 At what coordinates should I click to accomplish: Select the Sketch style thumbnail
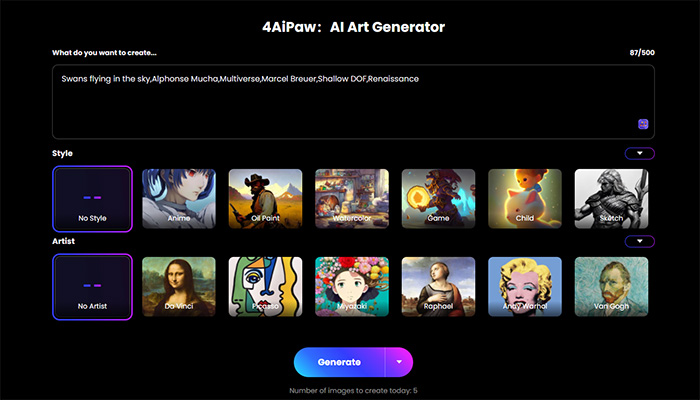point(611,199)
